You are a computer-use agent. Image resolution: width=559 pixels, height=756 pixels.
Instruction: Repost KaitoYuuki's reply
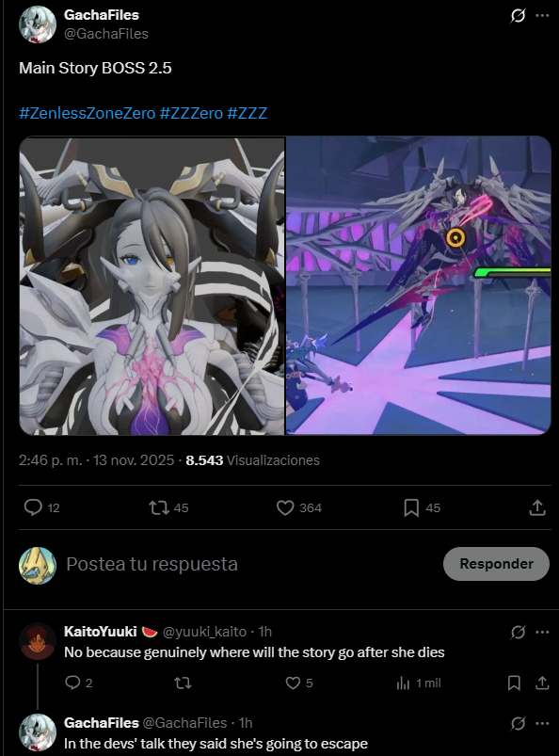tap(183, 683)
